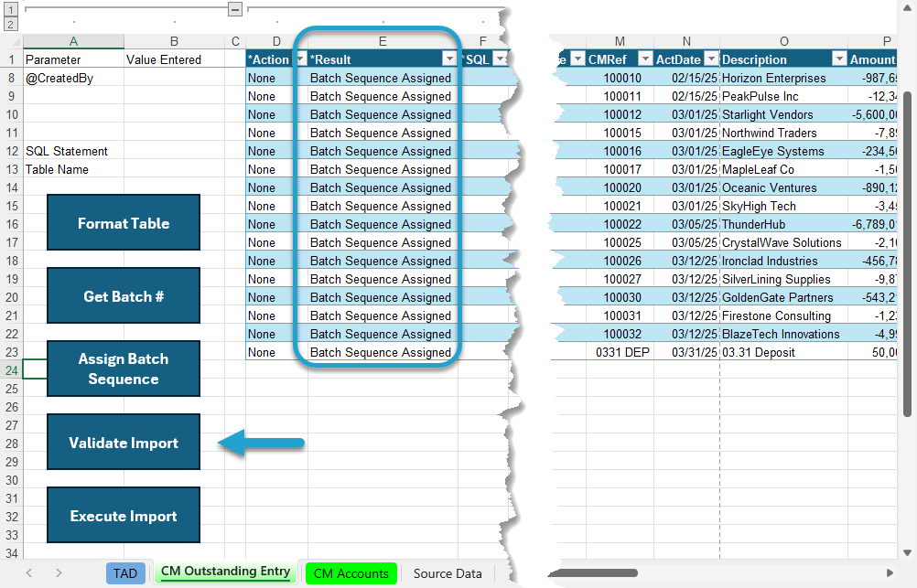Select outline level 1 button
The image size is (917, 588).
[11, 9]
